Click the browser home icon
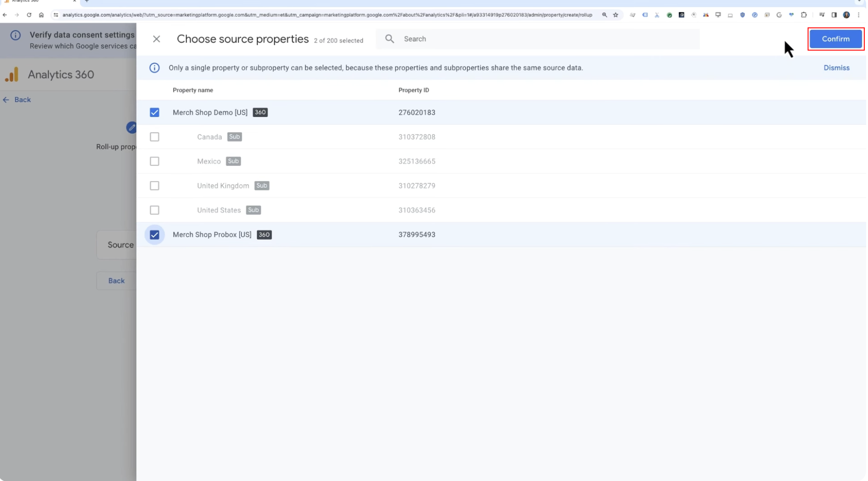 tap(41, 15)
